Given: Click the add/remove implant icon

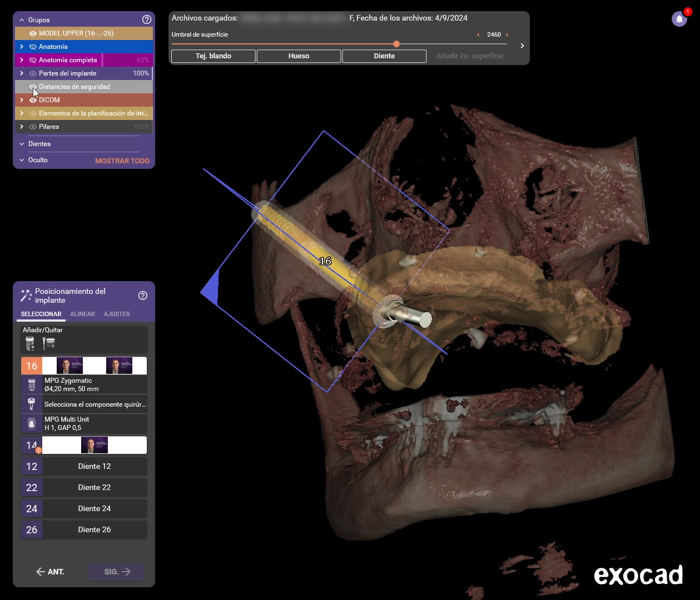Looking at the screenshot, I should pos(30,344).
